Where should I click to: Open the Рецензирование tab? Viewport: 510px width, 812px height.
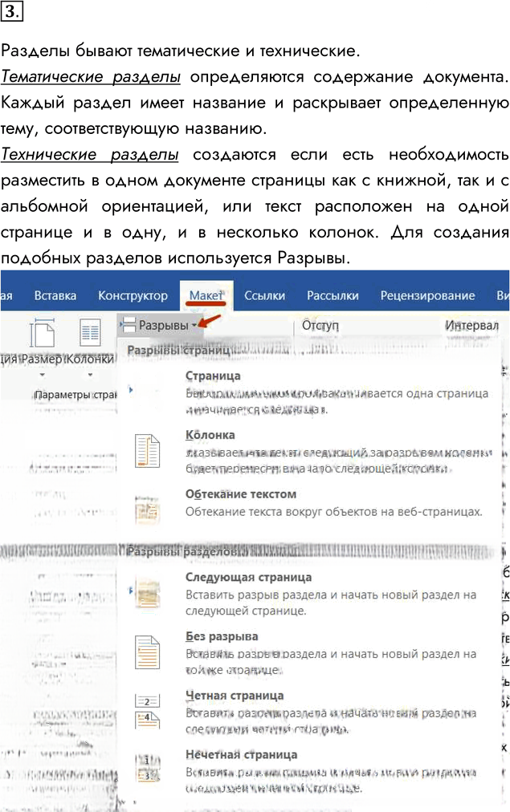click(427, 296)
